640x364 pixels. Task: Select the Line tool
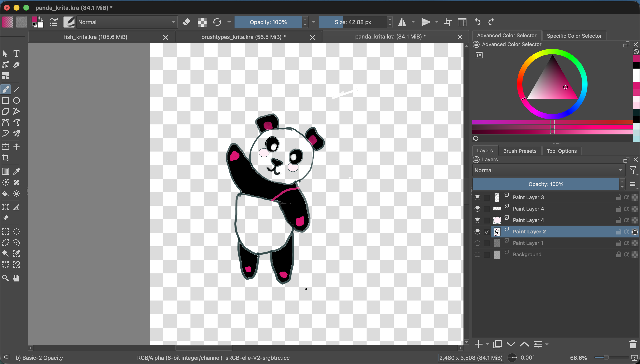tap(17, 89)
